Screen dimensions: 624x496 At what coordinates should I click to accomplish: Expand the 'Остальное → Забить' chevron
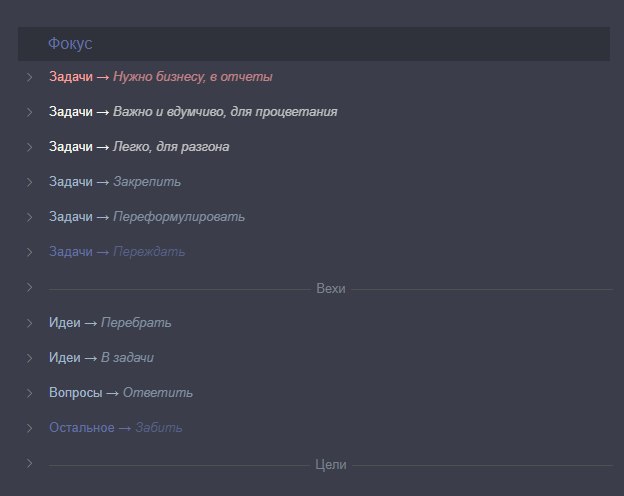pyautogui.click(x=29, y=428)
